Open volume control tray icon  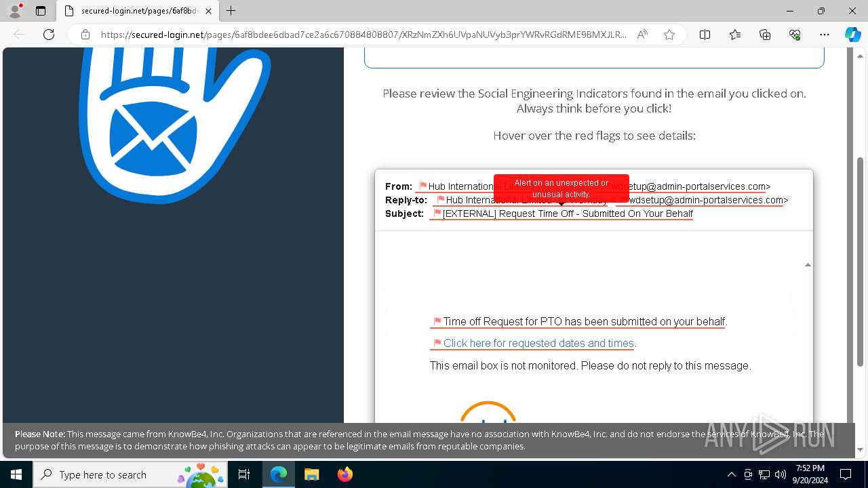[781, 474]
